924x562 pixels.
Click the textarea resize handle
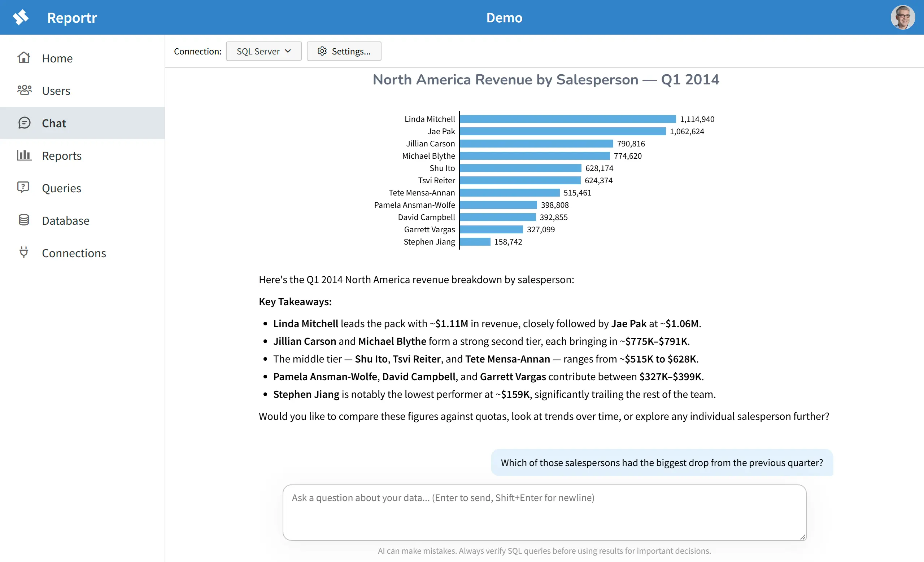pos(802,537)
